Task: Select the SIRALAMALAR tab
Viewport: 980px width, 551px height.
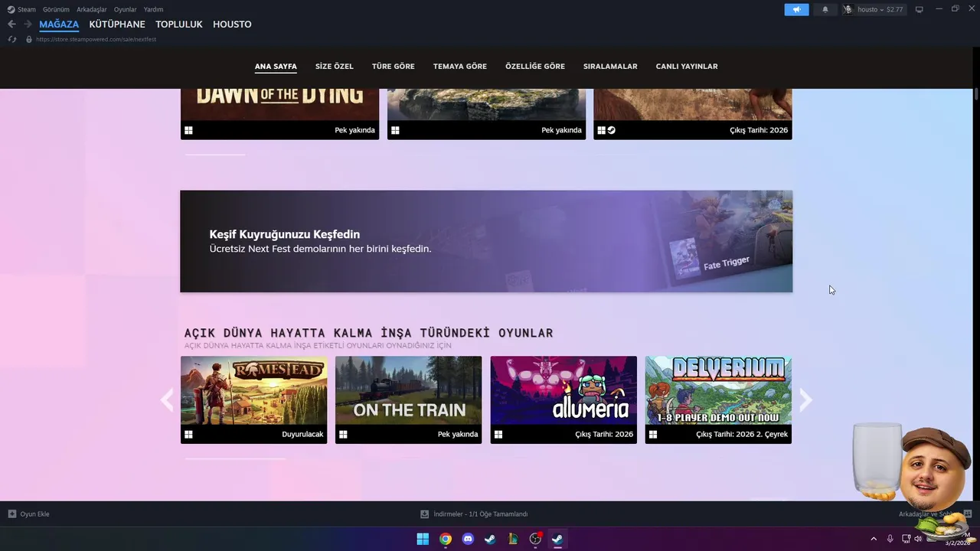Action: click(x=610, y=67)
